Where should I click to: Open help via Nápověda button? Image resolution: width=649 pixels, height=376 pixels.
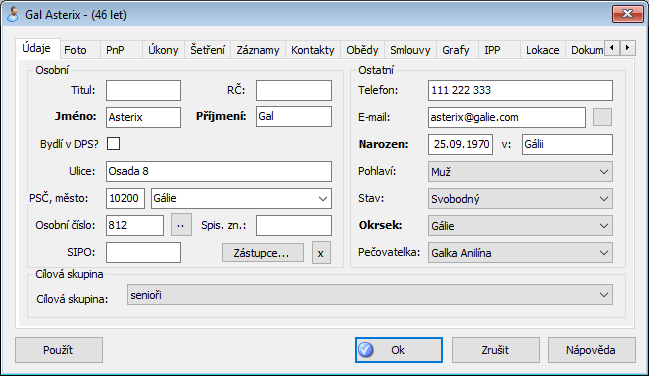pyautogui.click(x=591, y=350)
